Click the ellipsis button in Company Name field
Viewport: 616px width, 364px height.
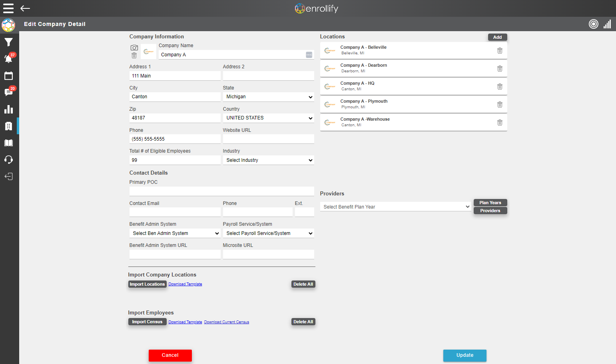[x=309, y=55]
